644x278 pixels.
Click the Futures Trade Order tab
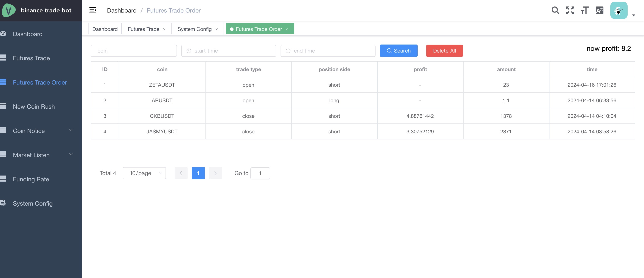pyautogui.click(x=259, y=28)
